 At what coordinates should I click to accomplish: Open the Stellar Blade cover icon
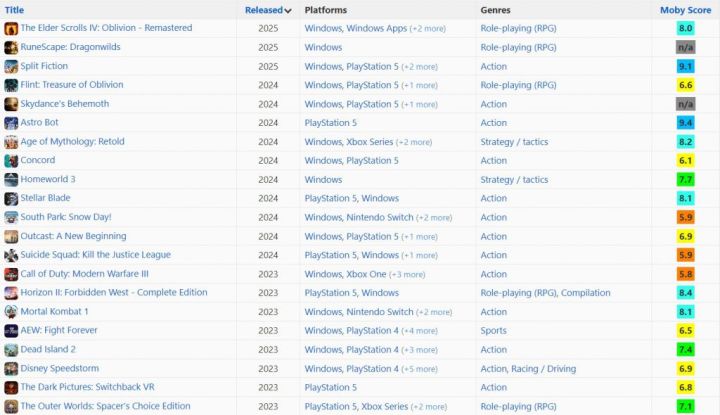(11, 199)
